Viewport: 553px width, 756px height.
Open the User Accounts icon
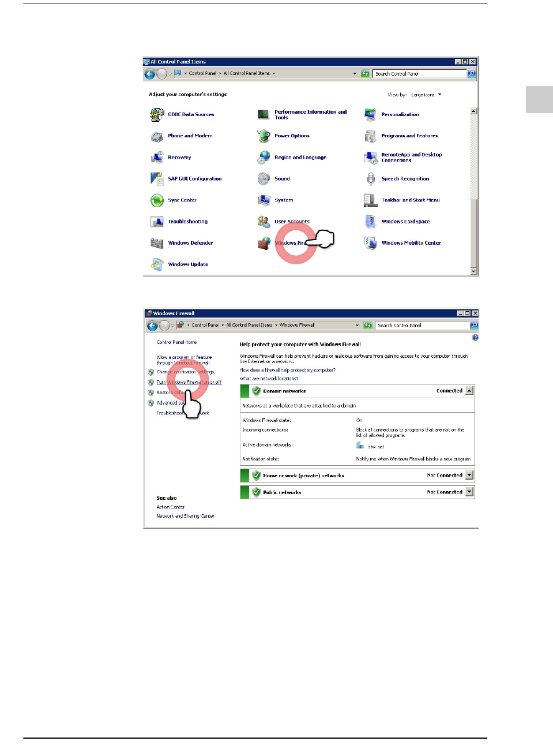click(264, 222)
